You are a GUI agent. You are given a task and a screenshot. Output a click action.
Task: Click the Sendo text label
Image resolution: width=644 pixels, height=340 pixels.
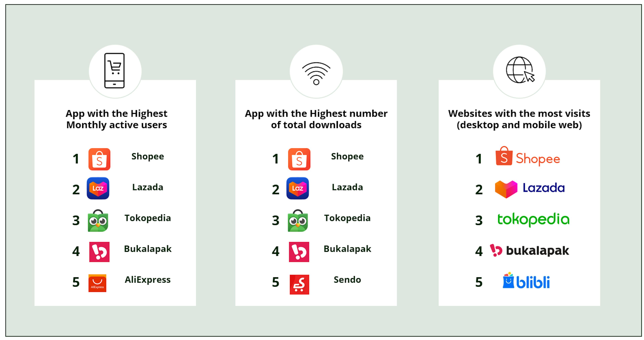coord(347,279)
